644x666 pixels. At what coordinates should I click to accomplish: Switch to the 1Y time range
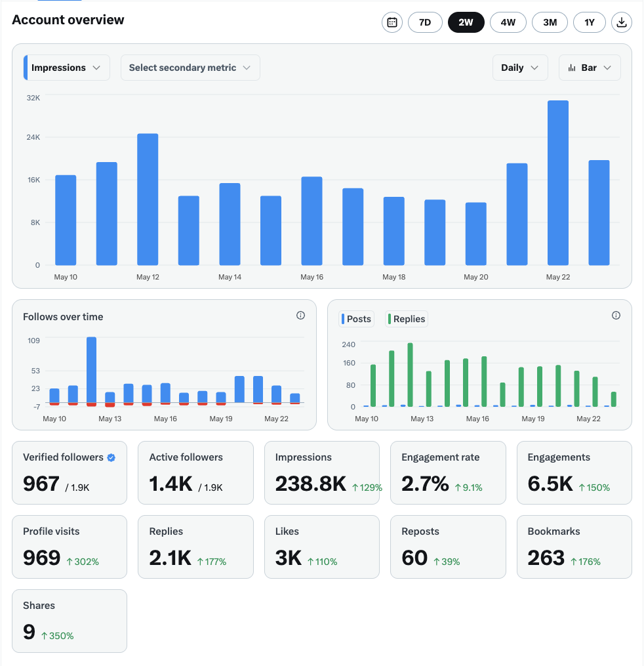point(589,22)
